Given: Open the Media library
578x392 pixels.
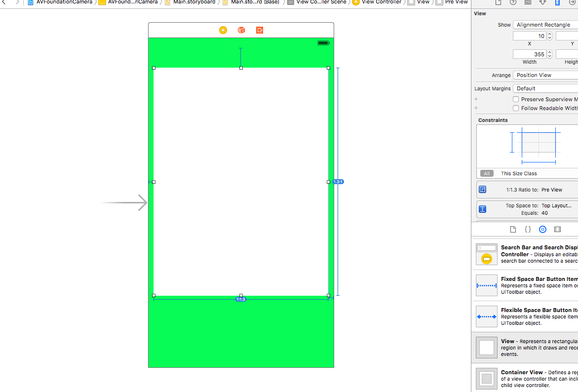Looking at the screenshot, I should pos(557,229).
